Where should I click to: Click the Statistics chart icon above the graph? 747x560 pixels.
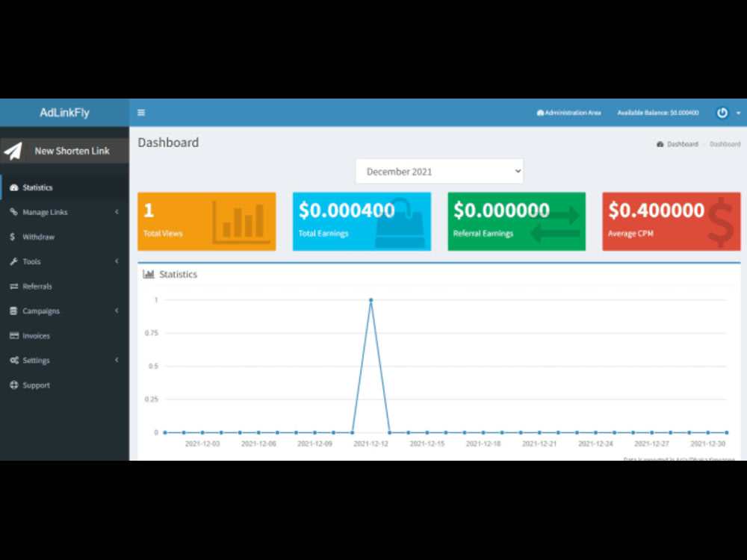coord(149,274)
